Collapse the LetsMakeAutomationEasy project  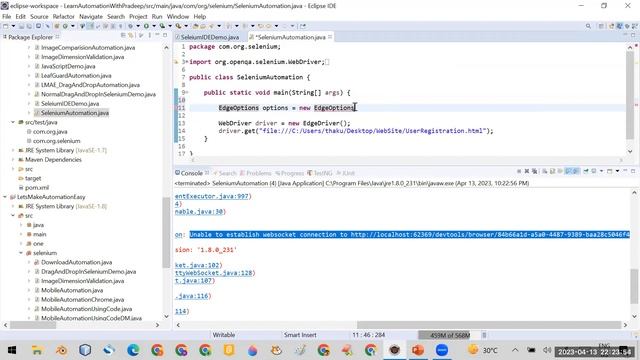(5, 197)
